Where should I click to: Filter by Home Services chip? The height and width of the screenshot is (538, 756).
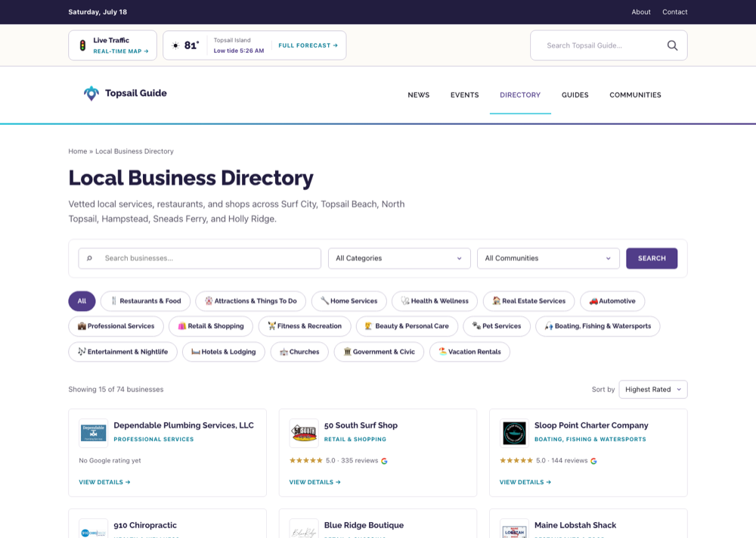pos(349,301)
